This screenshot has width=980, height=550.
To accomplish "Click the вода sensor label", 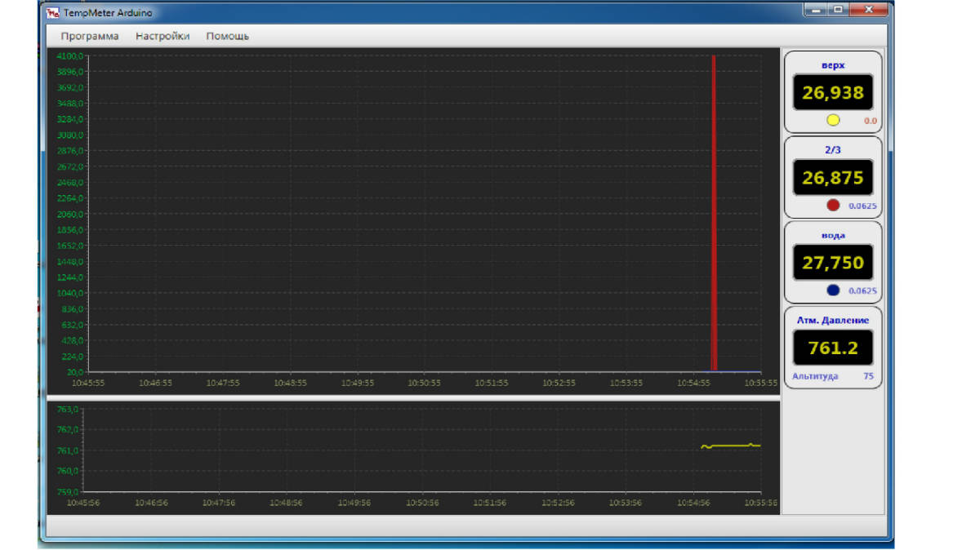I will (833, 235).
